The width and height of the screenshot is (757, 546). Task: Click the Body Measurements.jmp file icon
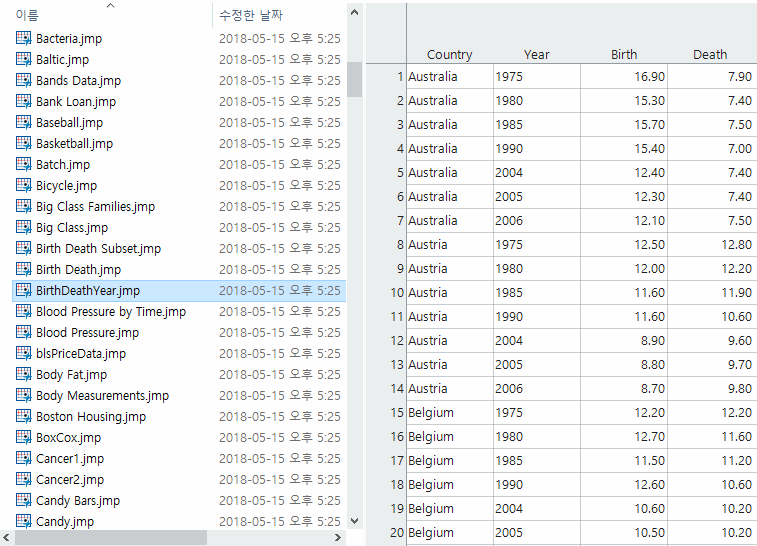click(x=24, y=395)
